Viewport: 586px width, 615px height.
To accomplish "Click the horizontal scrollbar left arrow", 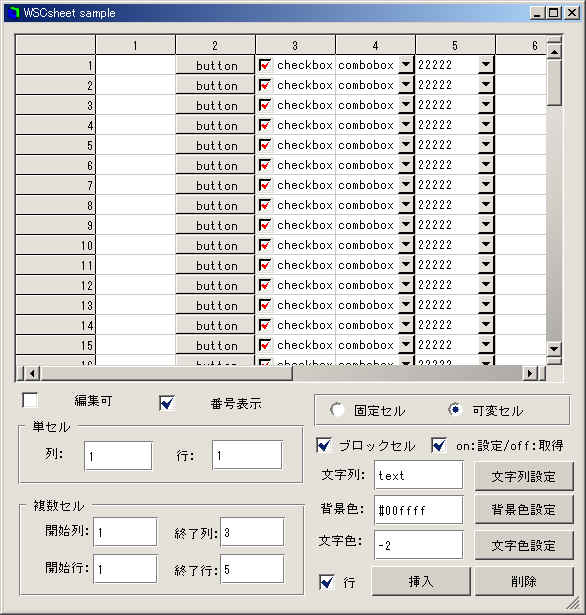I will tap(32, 373).
